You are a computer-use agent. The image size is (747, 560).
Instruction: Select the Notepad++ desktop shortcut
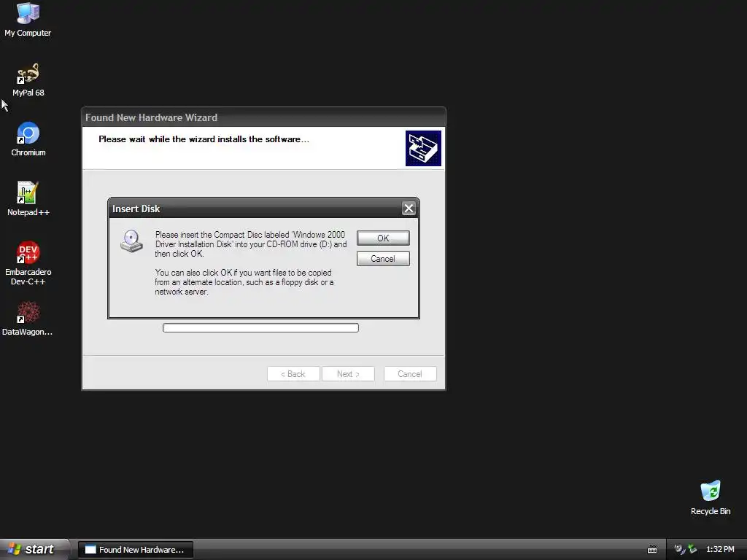28,199
